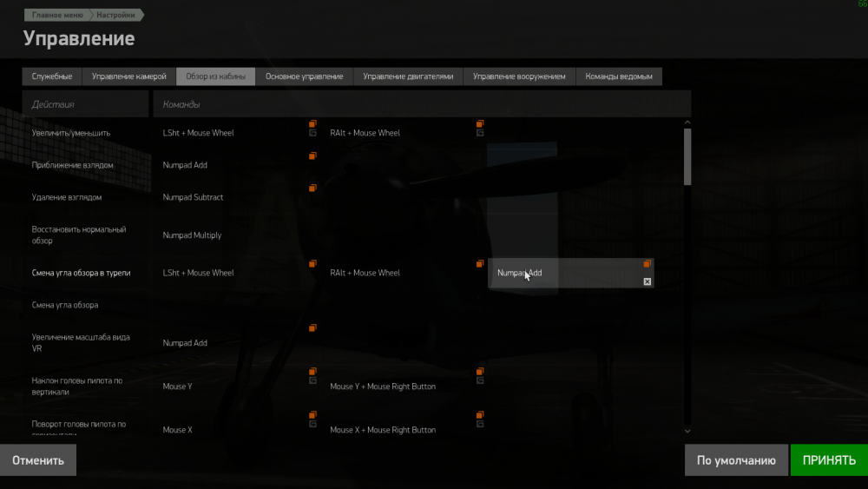
Task: Click orange icon beside Mouse Y + Mouse Right Button
Action: tap(480, 372)
